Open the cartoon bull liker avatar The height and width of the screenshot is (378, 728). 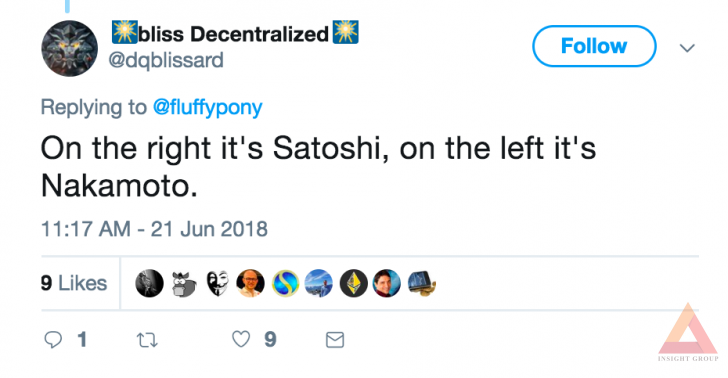pos(183,284)
